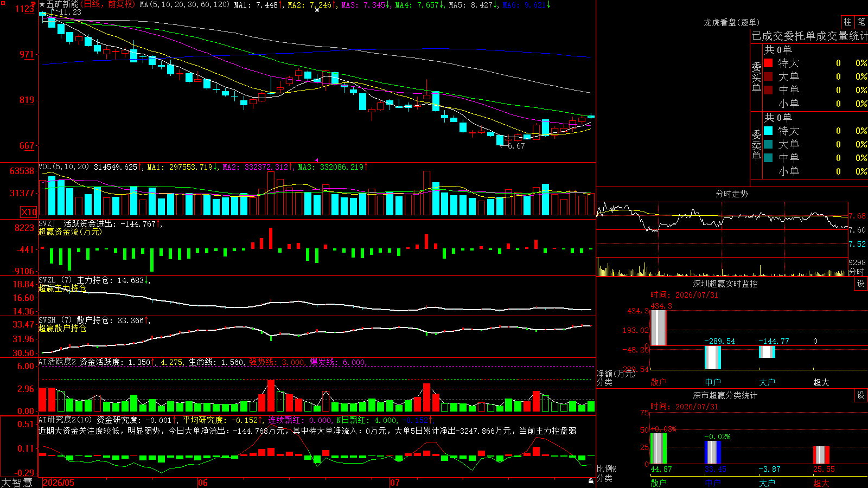Open 设 settings for 深市超赢分类统计
Screen dimensions: 868x488
(861, 395)
